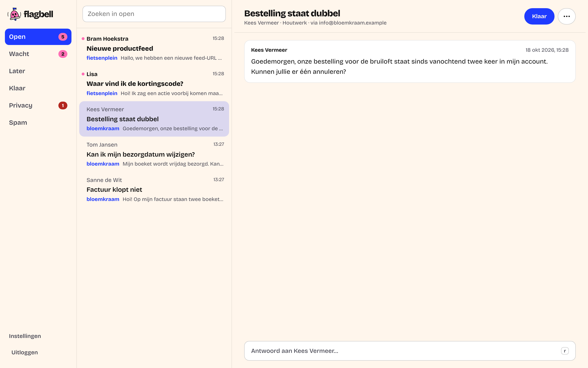Click sender name Sanne de Wit
Viewport: 588px width, 368px height.
(x=104, y=180)
